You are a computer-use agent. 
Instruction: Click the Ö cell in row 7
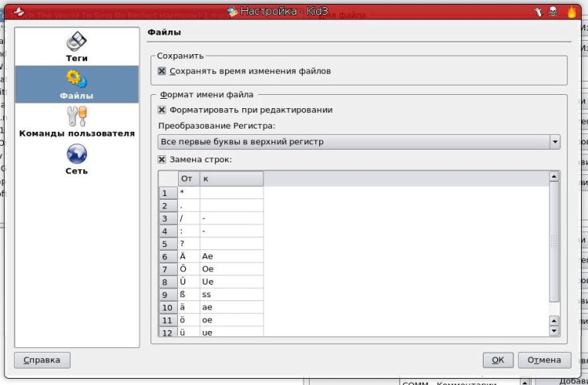click(x=189, y=269)
